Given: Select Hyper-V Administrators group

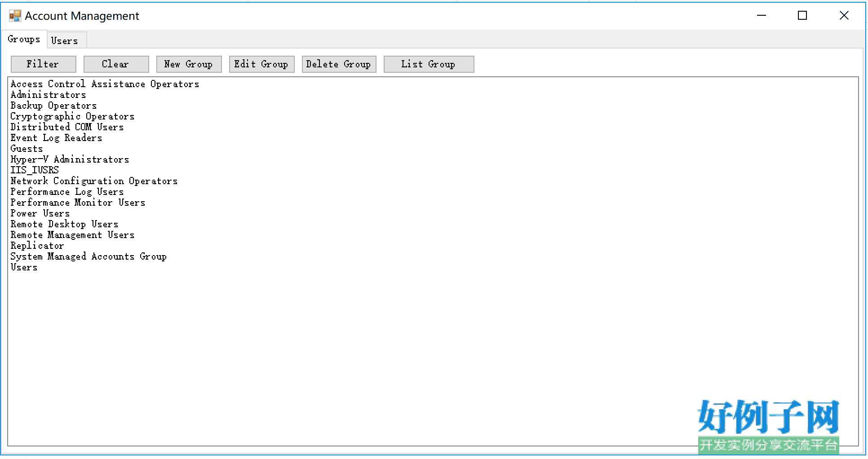Looking at the screenshot, I should coord(70,159).
